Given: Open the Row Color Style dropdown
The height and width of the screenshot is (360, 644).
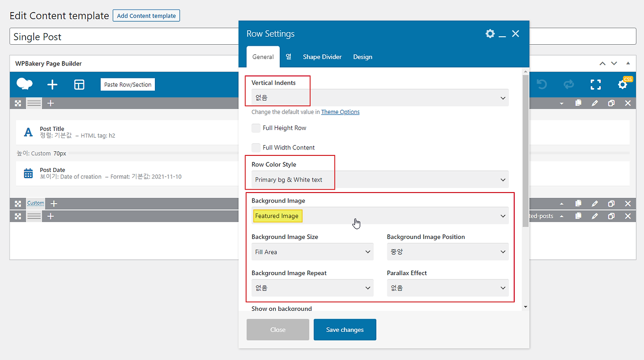Looking at the screenshot, I should tap(380, 179).
